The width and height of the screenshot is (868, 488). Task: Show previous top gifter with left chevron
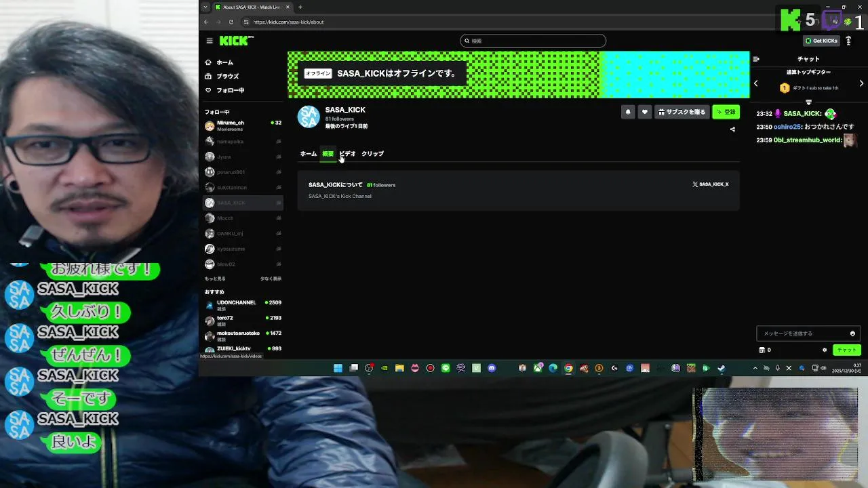(756, 83)
